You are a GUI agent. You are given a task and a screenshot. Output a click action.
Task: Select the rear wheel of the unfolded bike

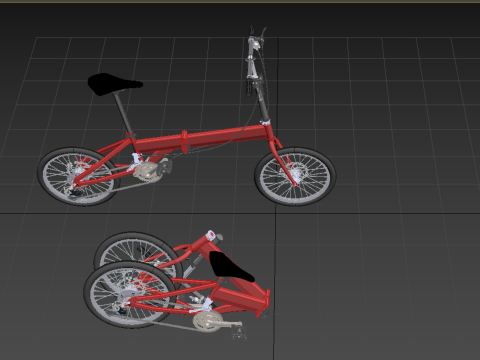coord(78,177)
